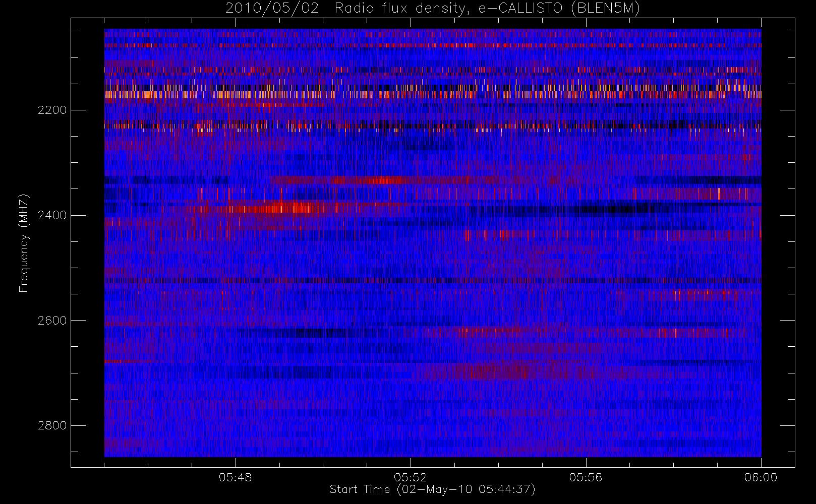Click the 2200 frequency tick label
The height and width of the screenshot is (504, 816).
[52, 110]
